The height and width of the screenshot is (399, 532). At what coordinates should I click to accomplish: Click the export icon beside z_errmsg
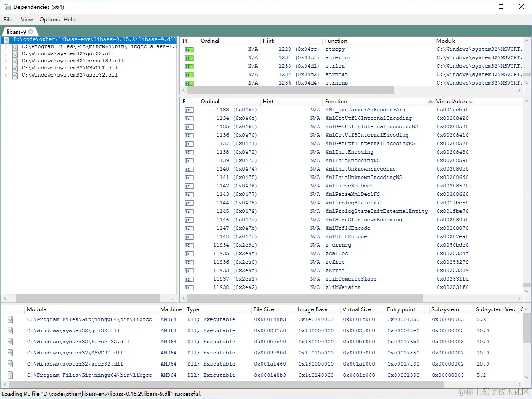click(x=189, y=245)
